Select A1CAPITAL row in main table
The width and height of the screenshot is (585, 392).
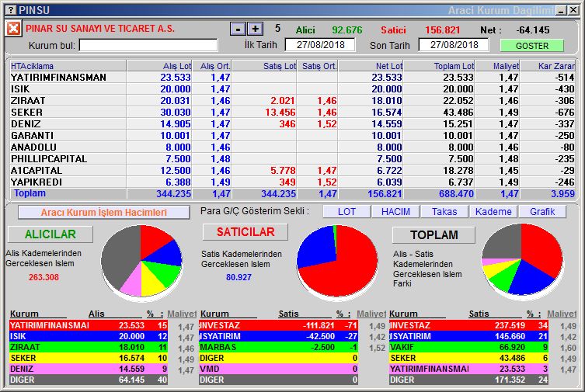point(292,170)
